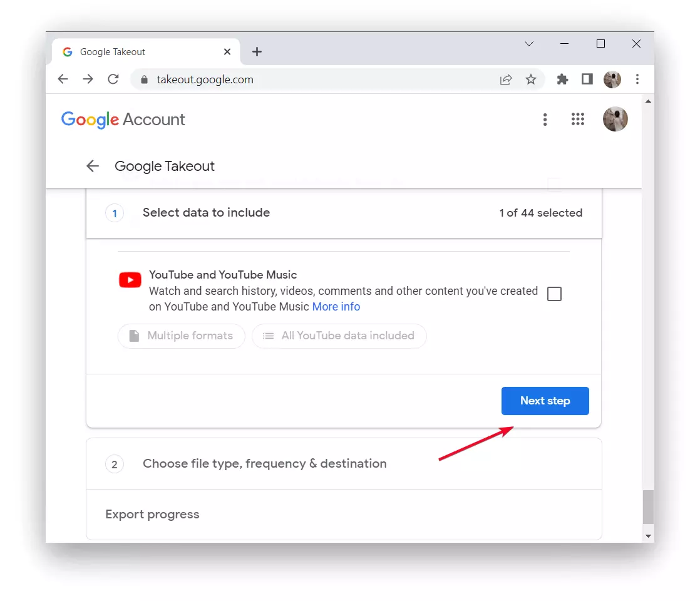Open the Google apps grid
Viewport: 700px width, 601px height.
click(578, 119)
